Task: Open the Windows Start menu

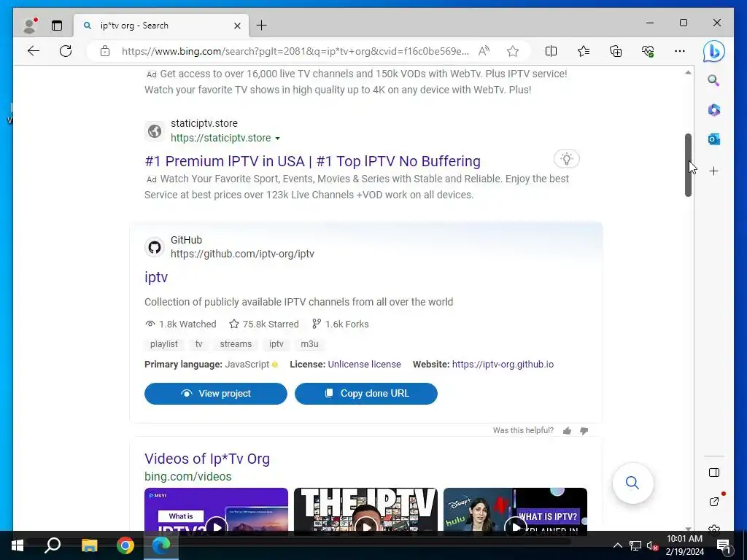Action: pos(18,545)
